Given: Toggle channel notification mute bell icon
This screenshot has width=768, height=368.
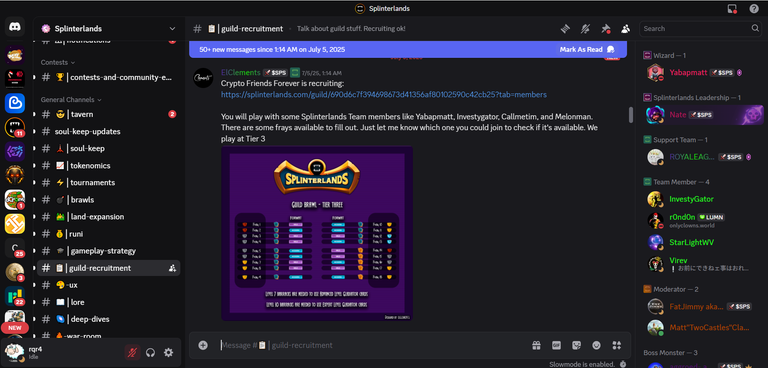Looking at the screenshot, I should [585, 29].
